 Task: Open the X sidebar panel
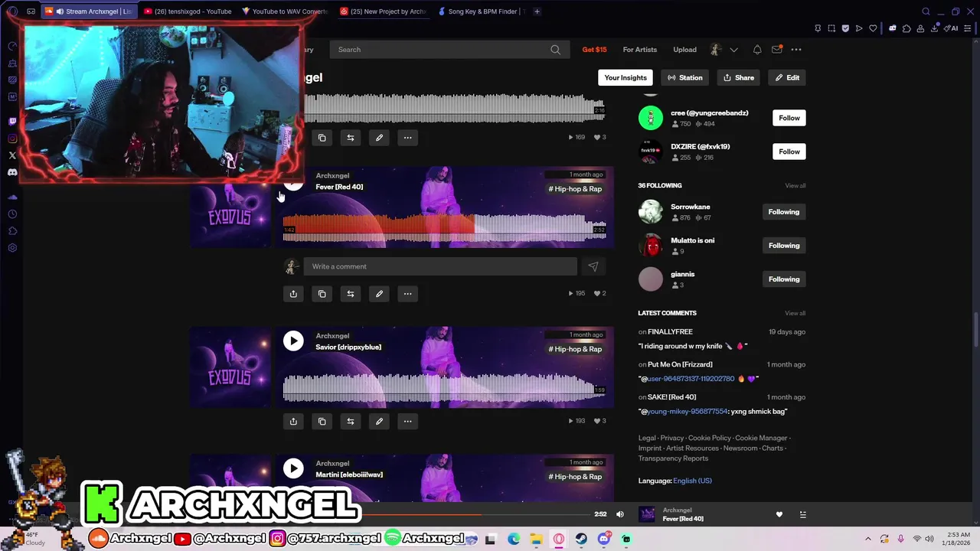(12, 155)
